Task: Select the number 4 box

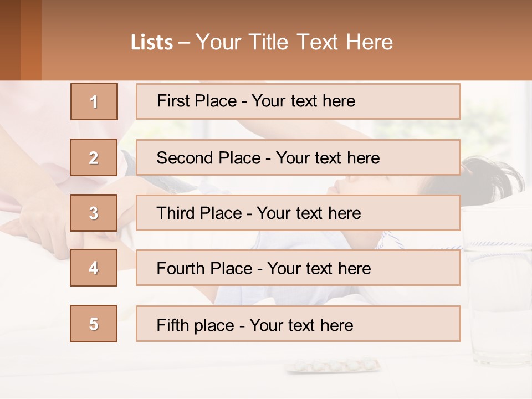Action: pyautogui.click(x=94, y=268)
